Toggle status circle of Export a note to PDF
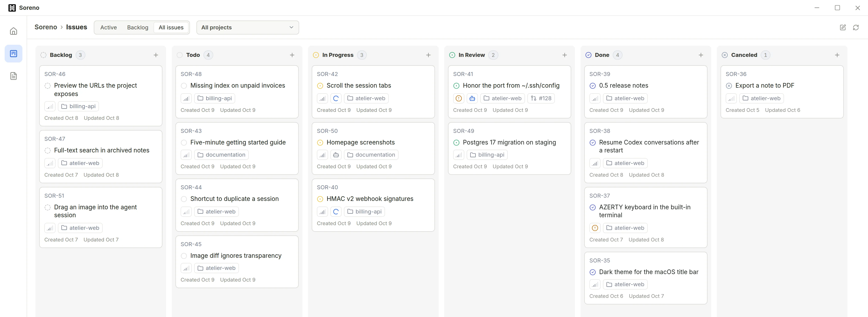 [x=729, y=86]
